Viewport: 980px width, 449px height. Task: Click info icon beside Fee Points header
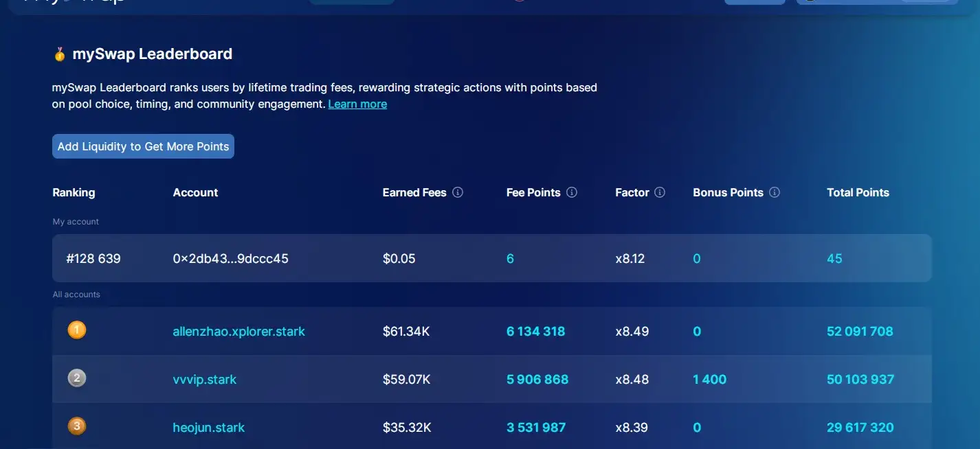[x=572, y=192]
